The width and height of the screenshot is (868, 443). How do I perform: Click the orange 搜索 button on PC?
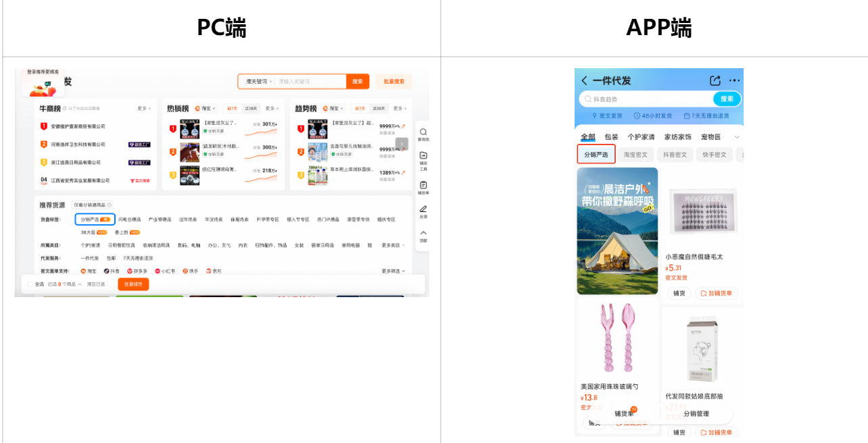[358, 81]
